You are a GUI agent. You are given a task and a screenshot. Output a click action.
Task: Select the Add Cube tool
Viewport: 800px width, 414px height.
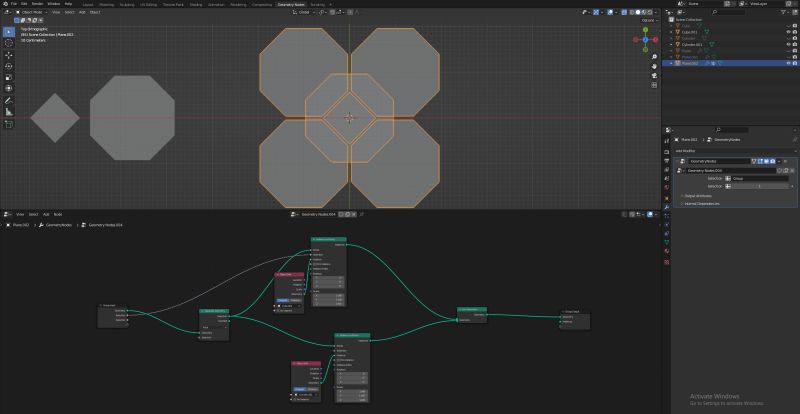click(9, 124)
